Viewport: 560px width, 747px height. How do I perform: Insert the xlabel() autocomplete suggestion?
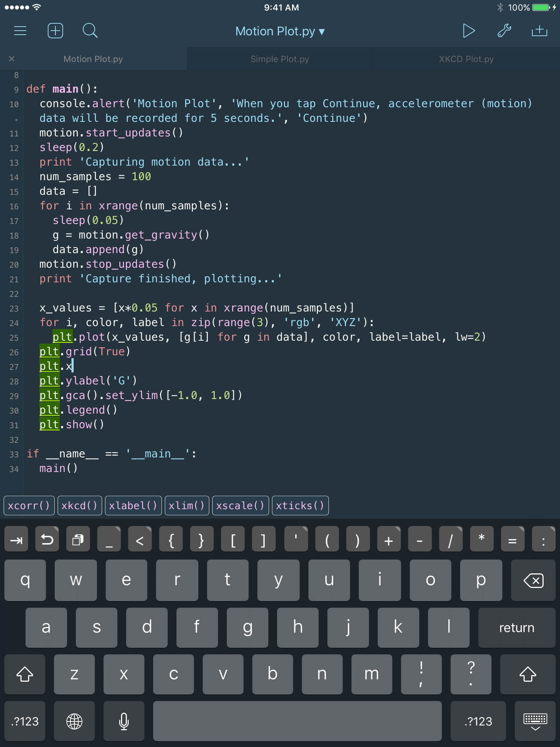(x=133, y=506)
